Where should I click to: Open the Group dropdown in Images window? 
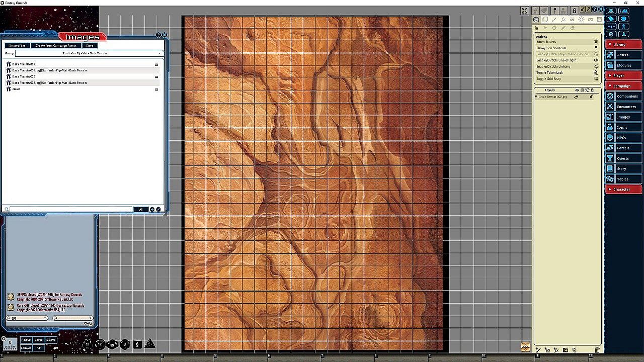(89, 53)
